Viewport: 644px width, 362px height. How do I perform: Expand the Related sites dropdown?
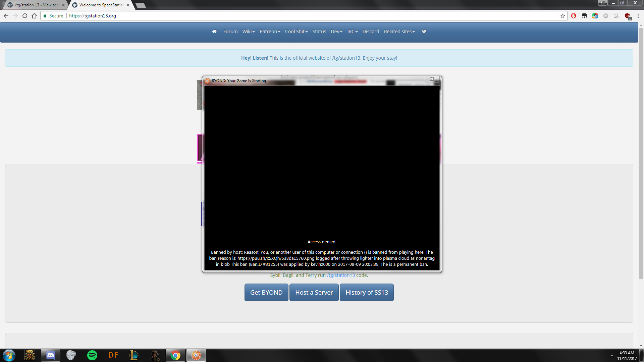point(399,32)
